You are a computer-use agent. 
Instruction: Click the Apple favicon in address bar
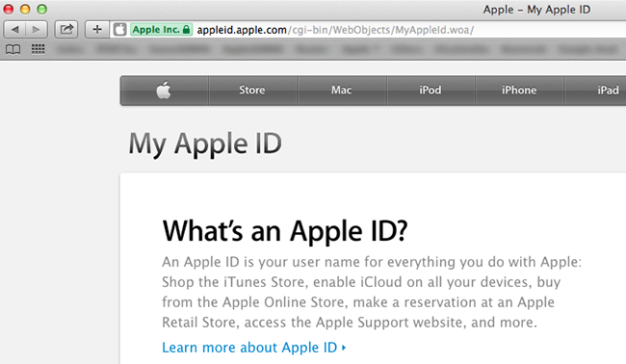[119, 30]
